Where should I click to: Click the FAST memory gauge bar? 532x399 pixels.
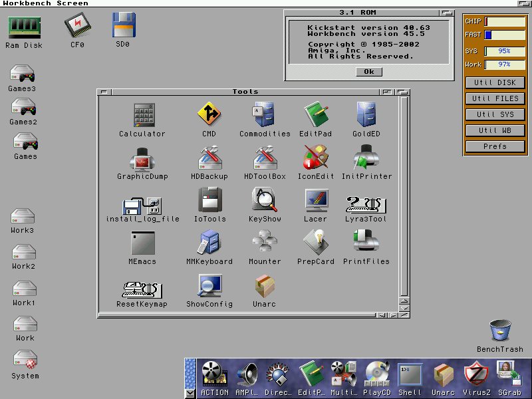coord(505,35)
